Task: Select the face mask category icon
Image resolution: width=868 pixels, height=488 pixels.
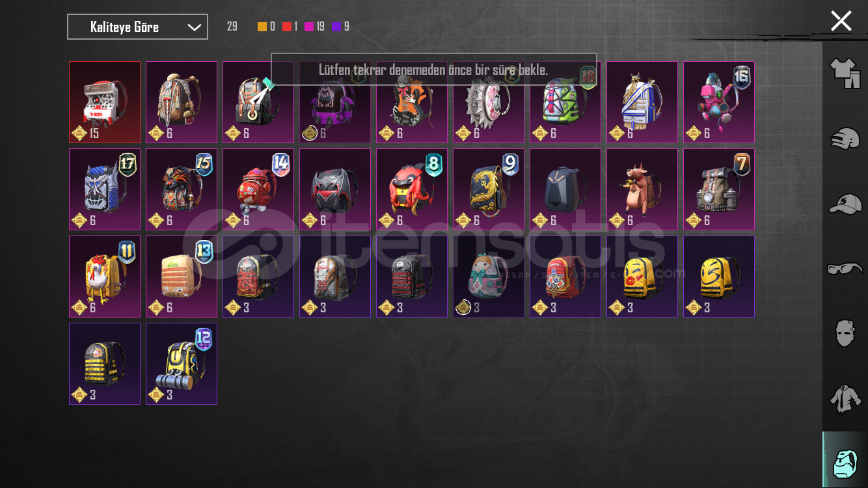Action: click(x=845, y=333)
